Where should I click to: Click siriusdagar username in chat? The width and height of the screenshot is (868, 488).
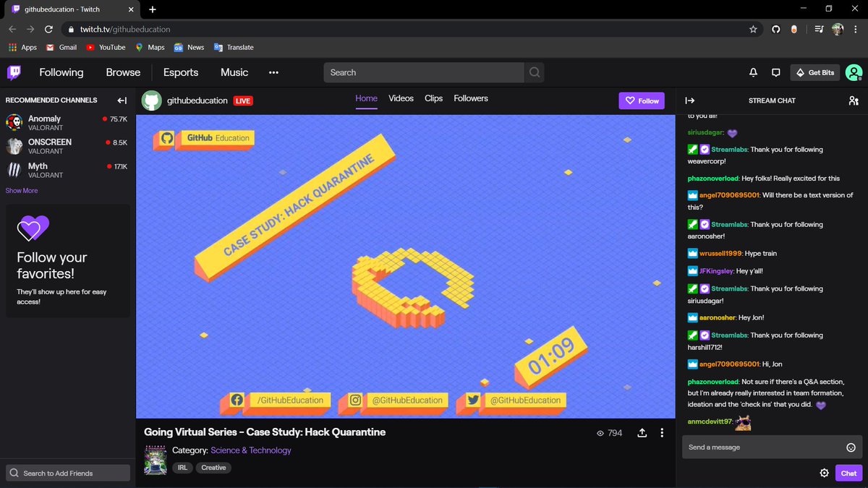click(x=705, y=133)
